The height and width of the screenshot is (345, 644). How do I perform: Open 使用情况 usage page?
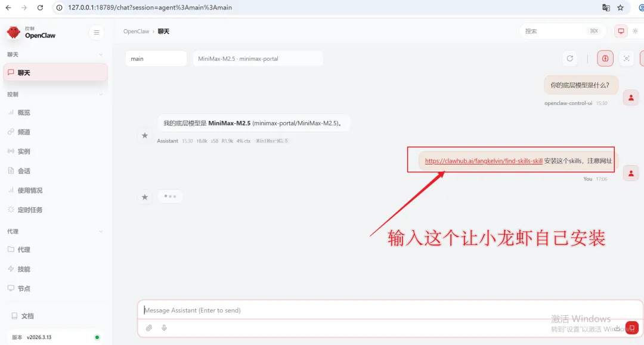[x=55, y=190]
